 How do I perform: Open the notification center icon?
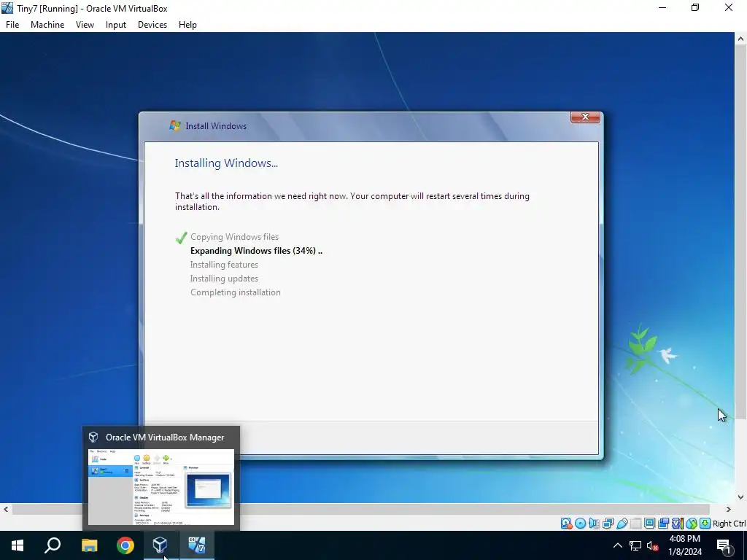pos(724,545)
